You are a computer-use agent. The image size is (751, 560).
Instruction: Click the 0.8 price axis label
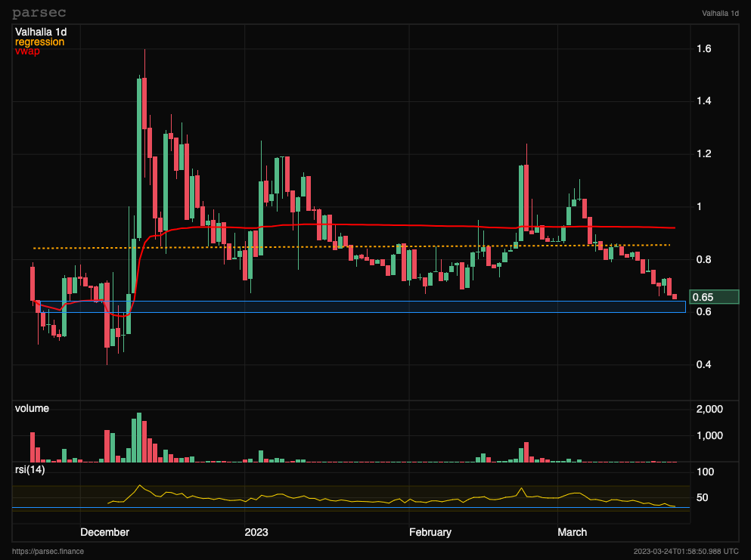click(703, 259)
